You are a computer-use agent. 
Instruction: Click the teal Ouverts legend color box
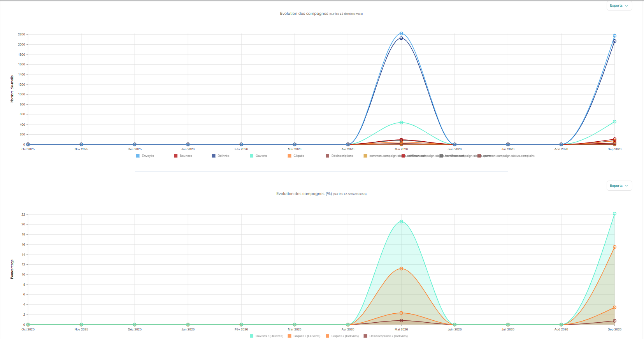(251, 156)
